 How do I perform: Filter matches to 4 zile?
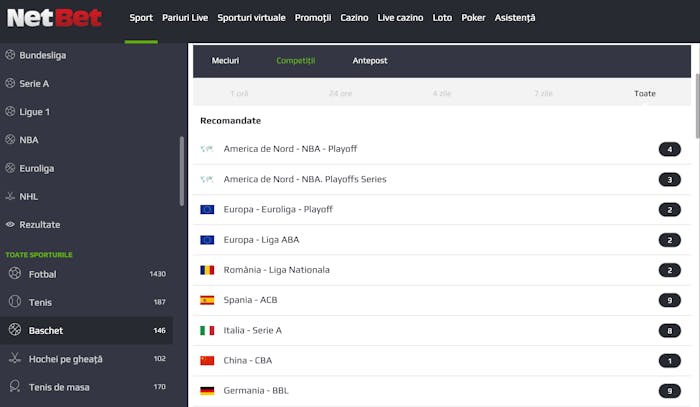click(x=442, y=93)
